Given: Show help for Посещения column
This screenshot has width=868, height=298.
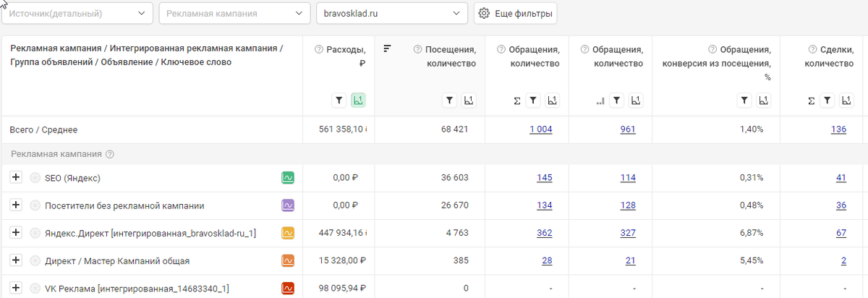Looking at the screenshot, I should click(417, 50).
